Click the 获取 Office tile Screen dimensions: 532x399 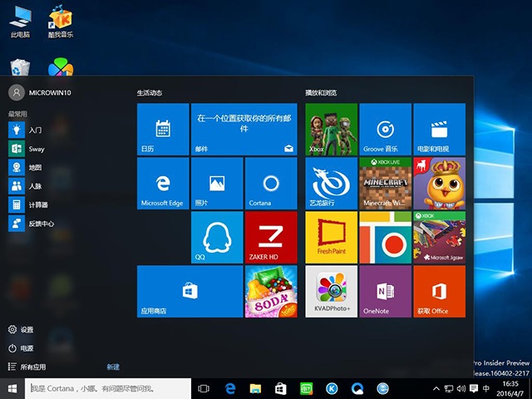439,291
